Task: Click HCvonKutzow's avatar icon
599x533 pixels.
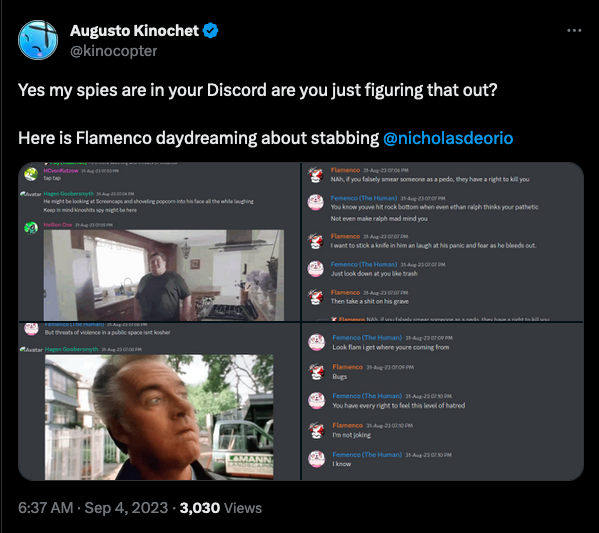Action: (31, 174)
